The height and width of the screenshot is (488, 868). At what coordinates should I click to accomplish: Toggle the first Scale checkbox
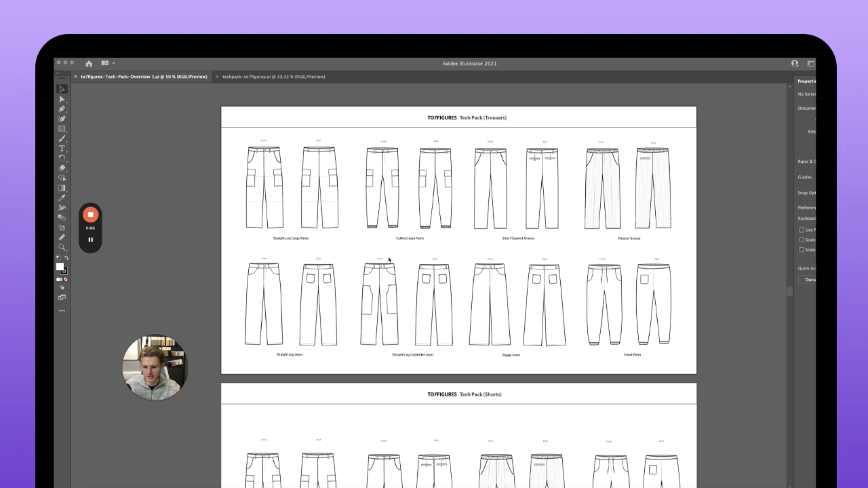(802, 240)
